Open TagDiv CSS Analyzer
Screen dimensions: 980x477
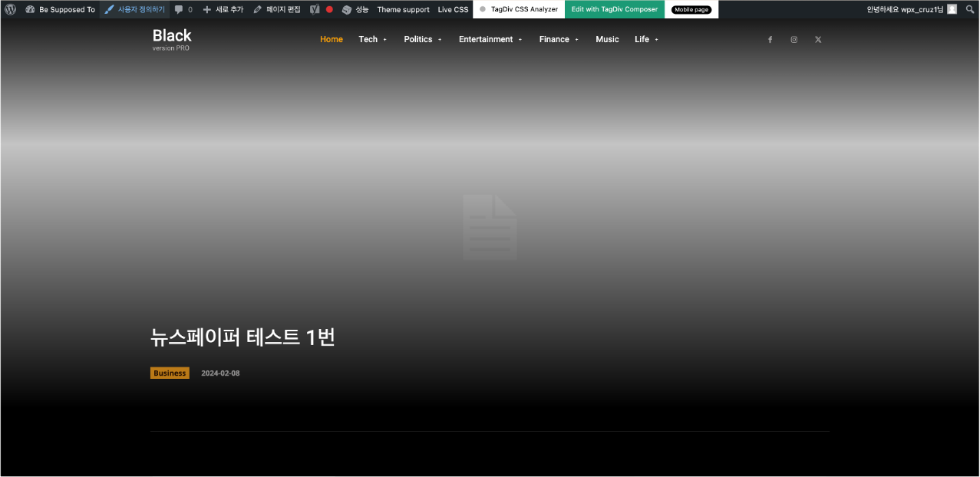pos(519,9)
